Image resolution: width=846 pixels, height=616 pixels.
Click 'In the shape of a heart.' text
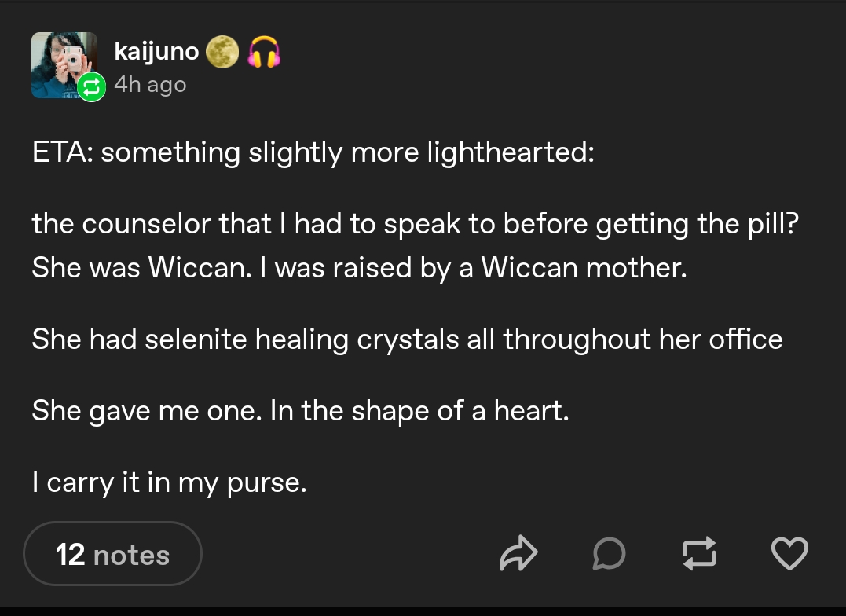[x=419, y=411]
